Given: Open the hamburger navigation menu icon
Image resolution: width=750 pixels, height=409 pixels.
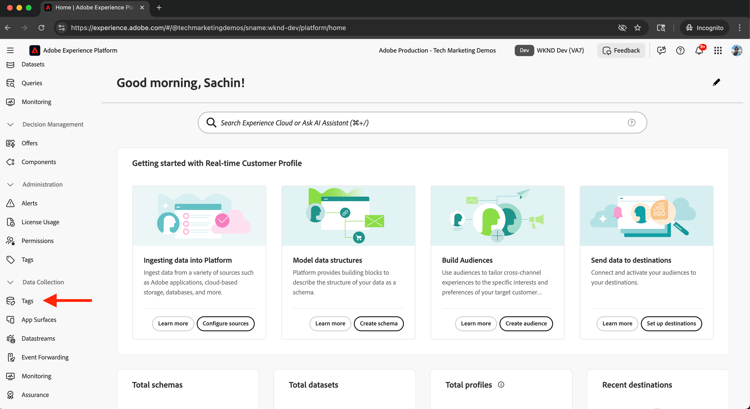Looking at the screenshot, I should click(10, 50).
